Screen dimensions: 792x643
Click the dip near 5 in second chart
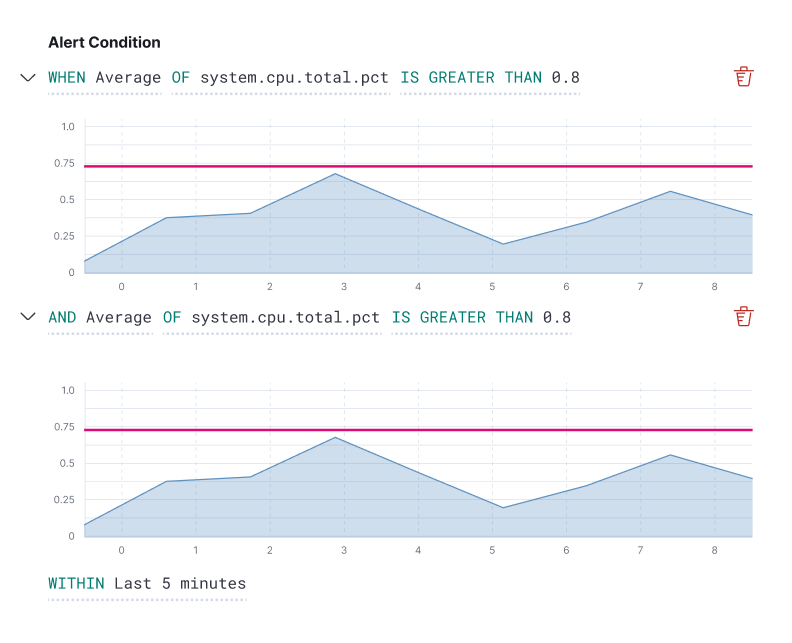(x=503, y=508)
